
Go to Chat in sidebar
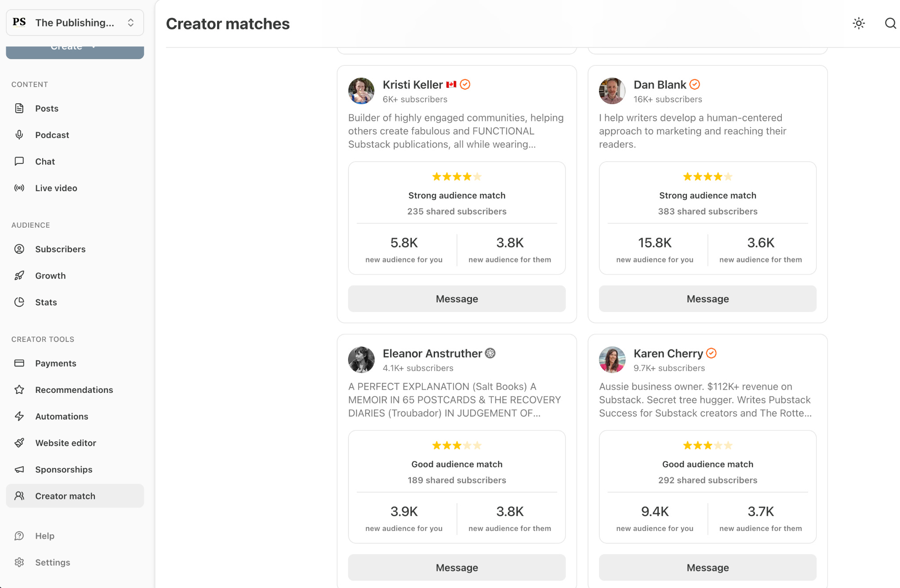tap(75, 161)
